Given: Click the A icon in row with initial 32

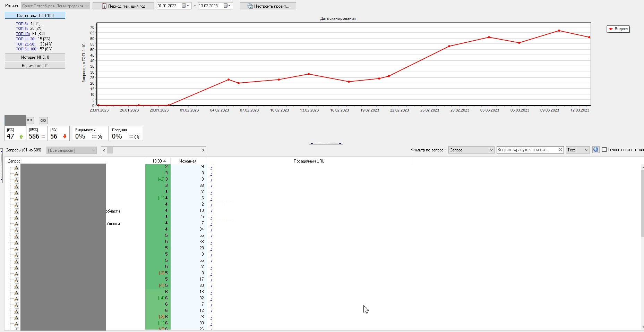Looking at the screenshot, I should click(x=16, y=299).
